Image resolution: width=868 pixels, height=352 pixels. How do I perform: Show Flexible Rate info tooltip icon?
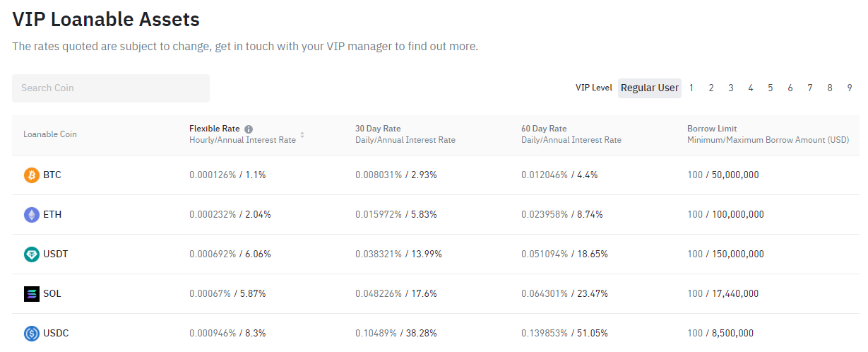[x=249, y=129]
